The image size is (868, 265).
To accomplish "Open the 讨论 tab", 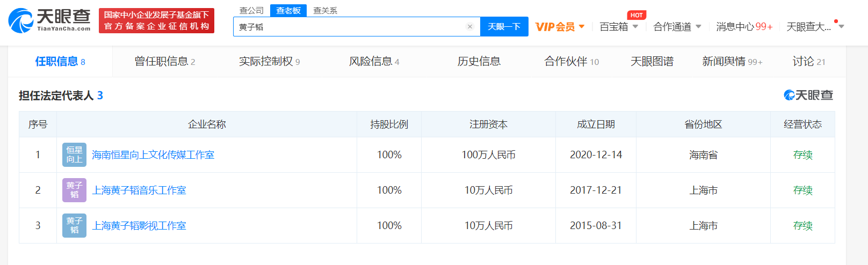I will (809, 62).
